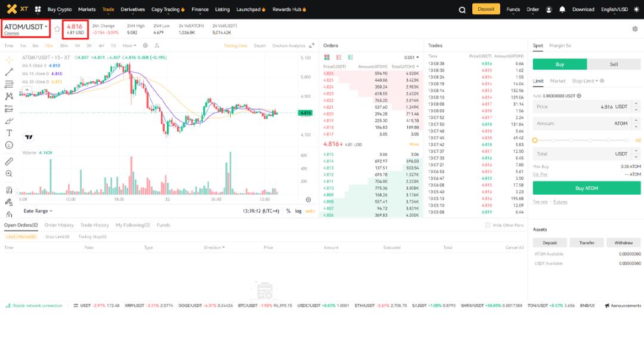
Task: Toggle lock all drawing tools
Action: click(9, 214)
